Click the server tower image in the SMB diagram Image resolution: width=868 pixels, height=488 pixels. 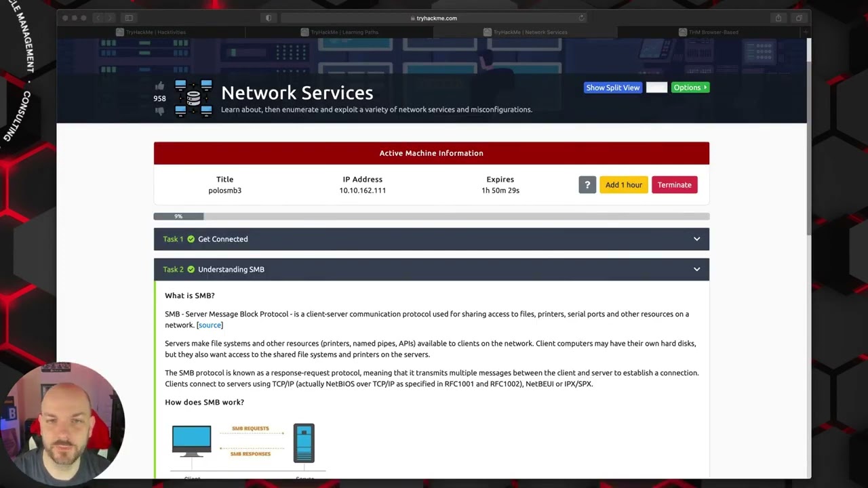point(304,443)
